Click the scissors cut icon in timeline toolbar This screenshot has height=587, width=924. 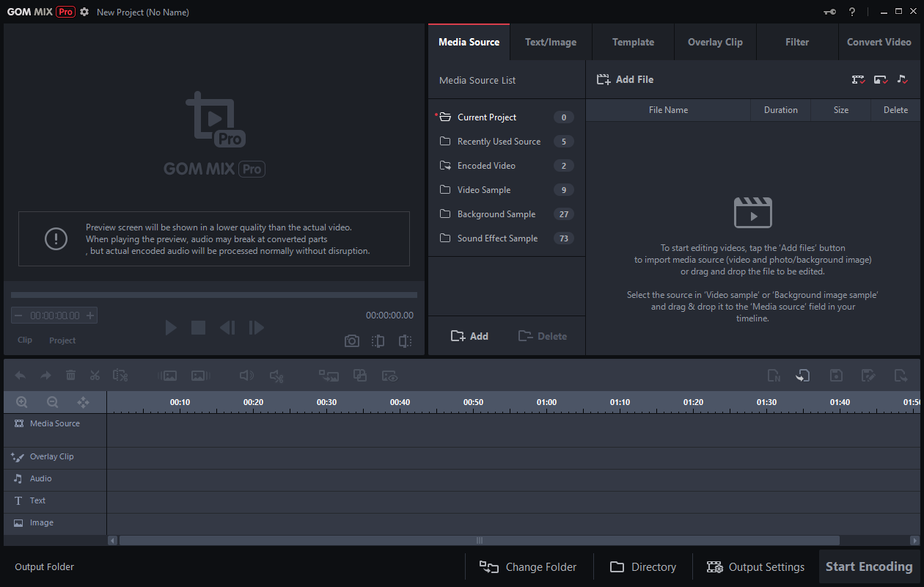[95, 375]
